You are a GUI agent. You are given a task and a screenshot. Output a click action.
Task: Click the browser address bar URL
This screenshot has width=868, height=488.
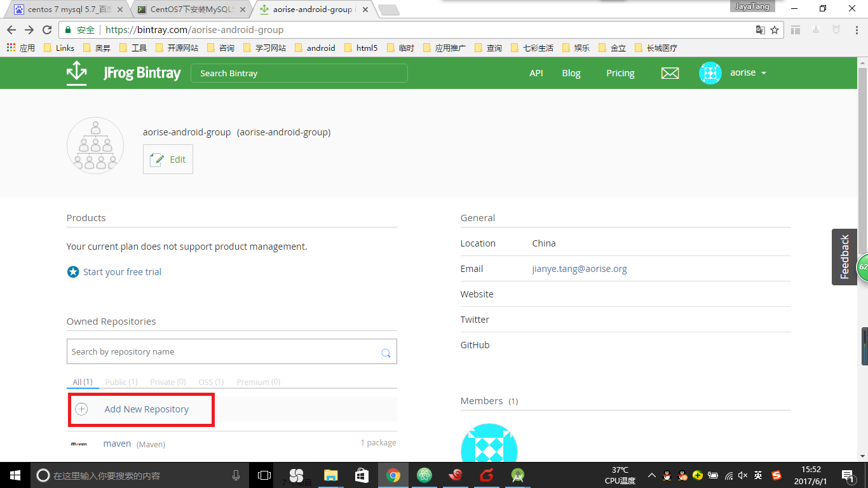(x=194, y=30)
